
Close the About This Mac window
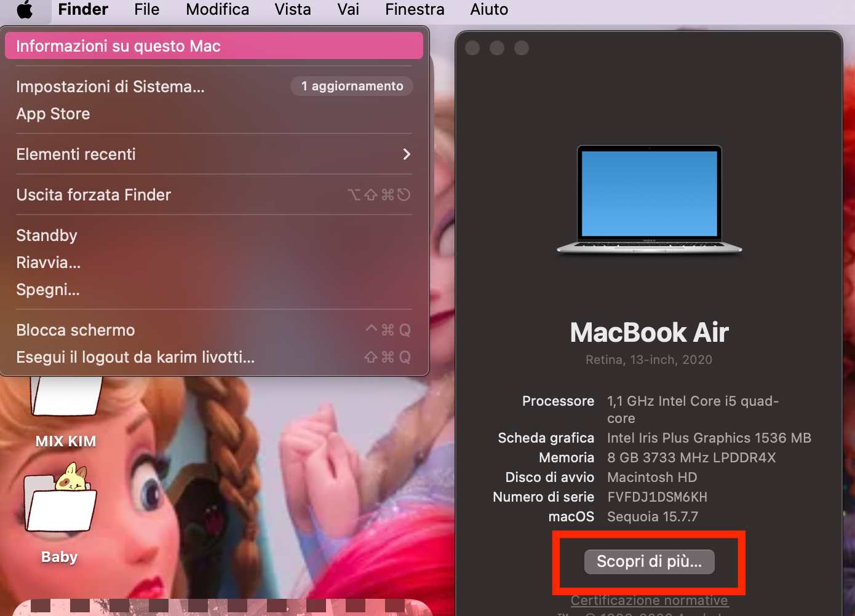click(472, 48)
